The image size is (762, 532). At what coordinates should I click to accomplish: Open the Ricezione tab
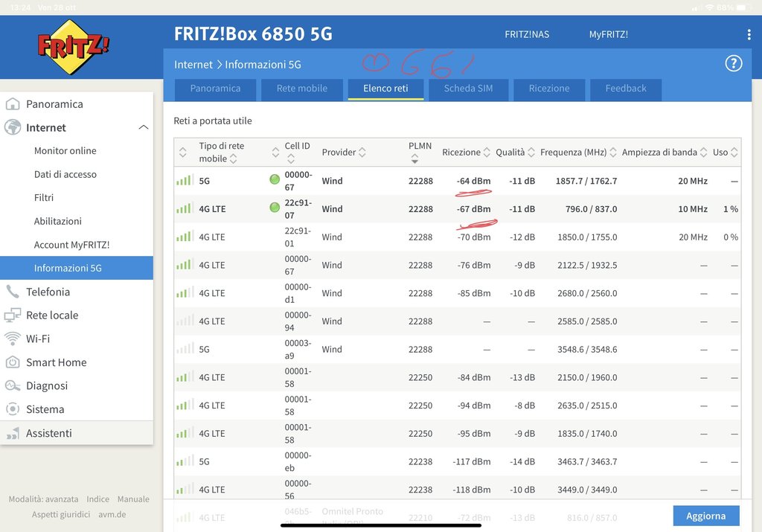coord(548,89)
